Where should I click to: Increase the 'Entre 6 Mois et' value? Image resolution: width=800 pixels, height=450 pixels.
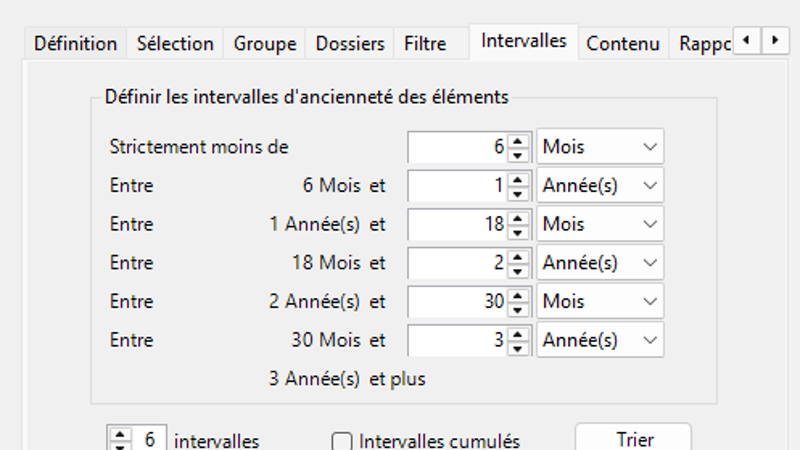(518, 178)
